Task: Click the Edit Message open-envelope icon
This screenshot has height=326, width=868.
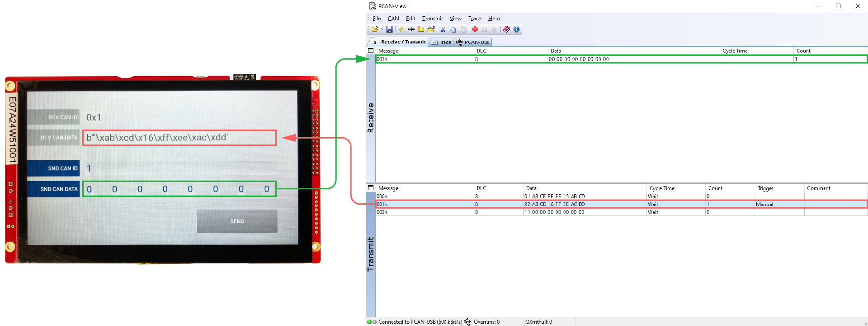Action: [431, 29]
